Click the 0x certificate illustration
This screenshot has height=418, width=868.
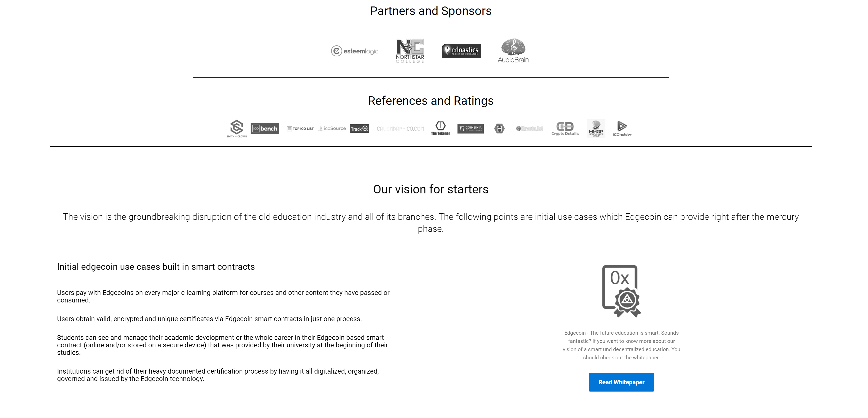(621, 291)
